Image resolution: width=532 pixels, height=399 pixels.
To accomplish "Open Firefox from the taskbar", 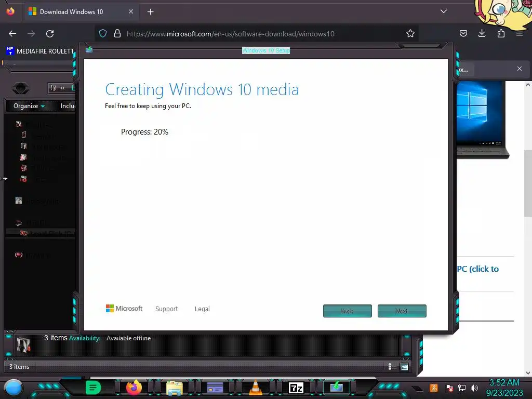I will (x=134, y=388).
